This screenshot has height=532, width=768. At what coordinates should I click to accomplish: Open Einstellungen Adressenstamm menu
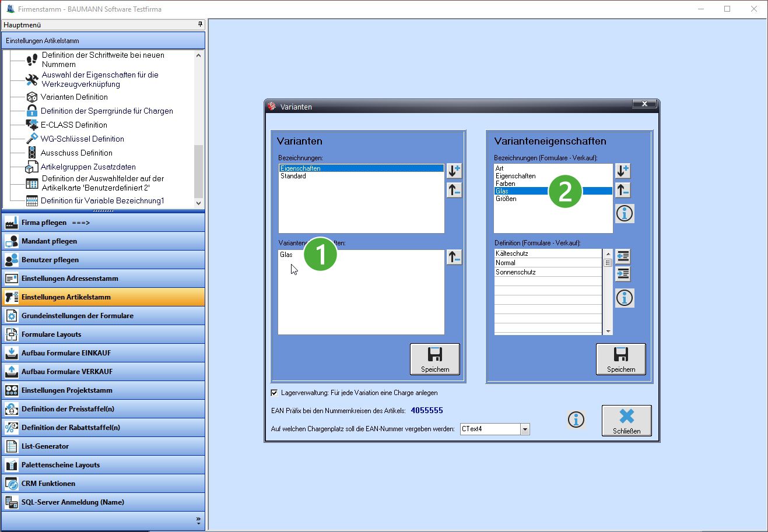pyautogui.click(x=103, y=279)
